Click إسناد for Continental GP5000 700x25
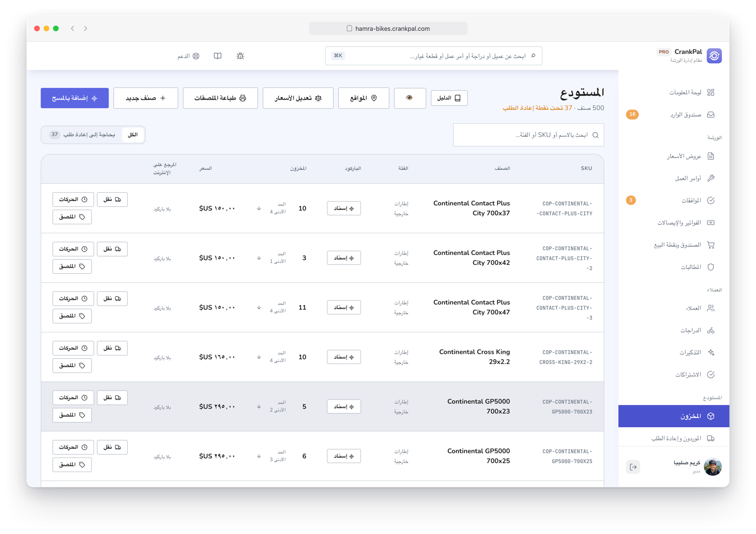Image resolution: width=756 pixels, height=534 pixels. tap(344, 456)
